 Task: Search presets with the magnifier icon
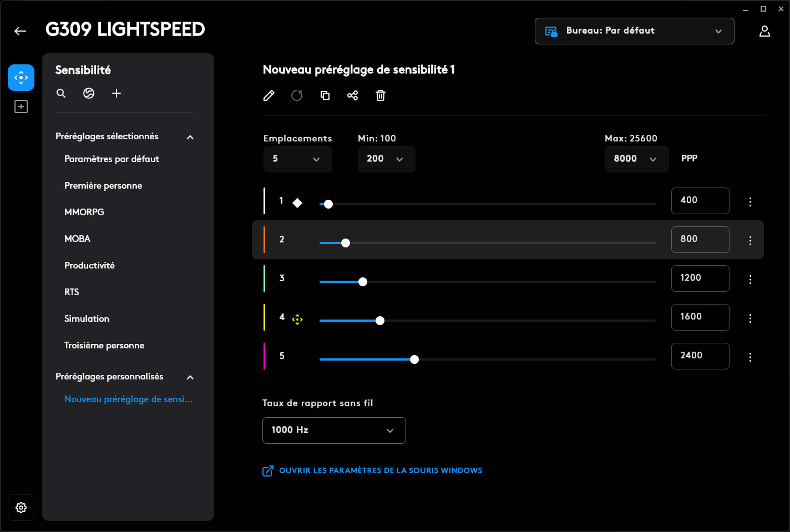tap(61, 93)
